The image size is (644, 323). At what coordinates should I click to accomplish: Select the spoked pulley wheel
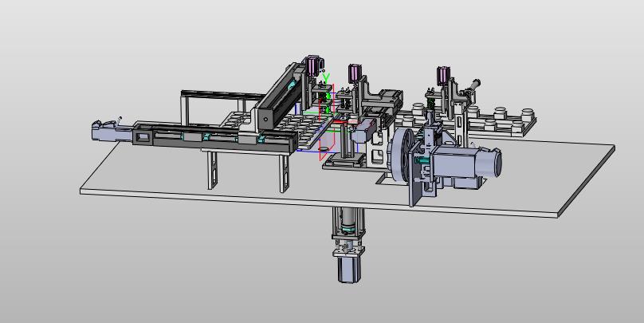[402, 156]
